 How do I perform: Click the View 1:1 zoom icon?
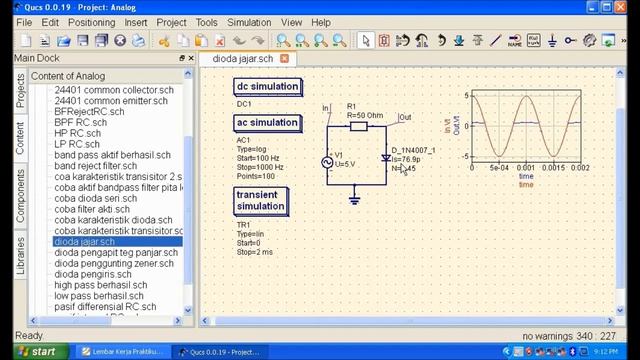coord(302,40)
